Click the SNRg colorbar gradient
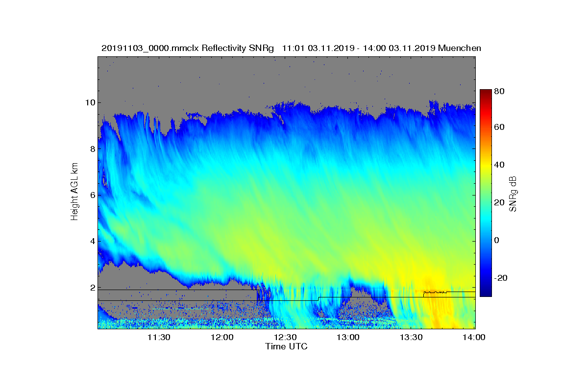The height and width of the screenshot is (392, 588). coord(485,193)
